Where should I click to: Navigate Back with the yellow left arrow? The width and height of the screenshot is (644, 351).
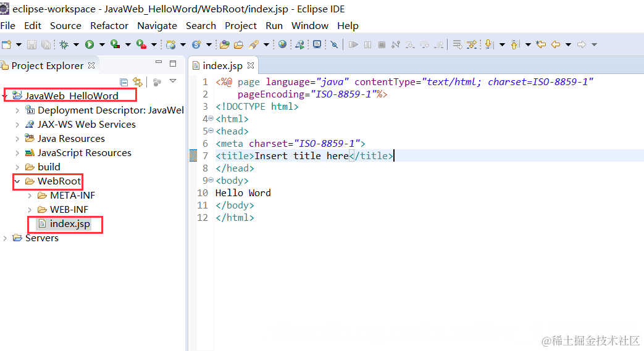(556, 44)
